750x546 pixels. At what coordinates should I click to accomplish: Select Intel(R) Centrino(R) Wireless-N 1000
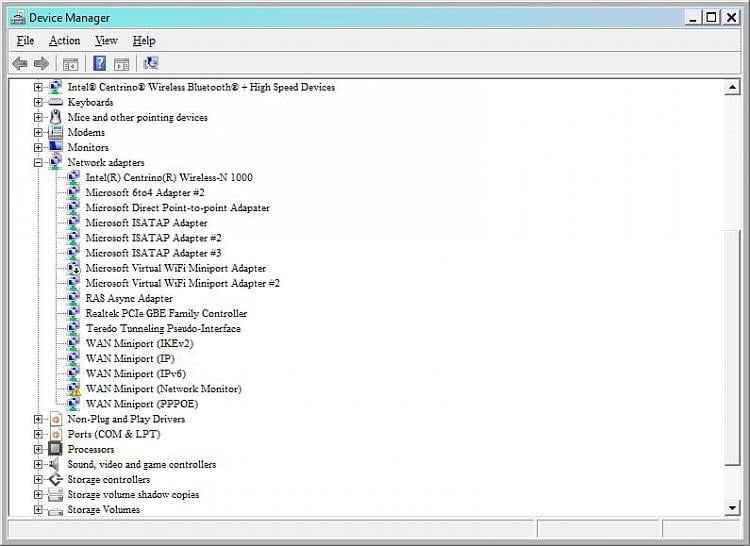[x=169, y=177]
